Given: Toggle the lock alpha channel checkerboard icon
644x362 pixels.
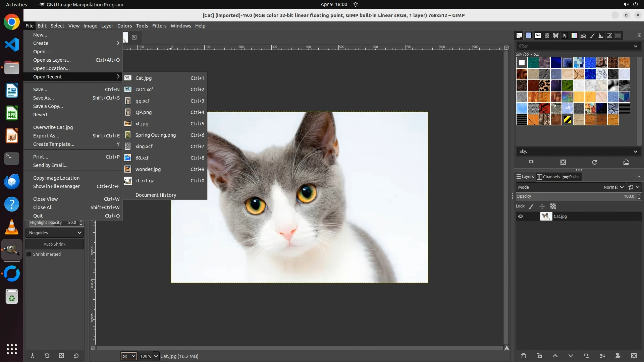Looking at the screenshot, I should 553,206.
